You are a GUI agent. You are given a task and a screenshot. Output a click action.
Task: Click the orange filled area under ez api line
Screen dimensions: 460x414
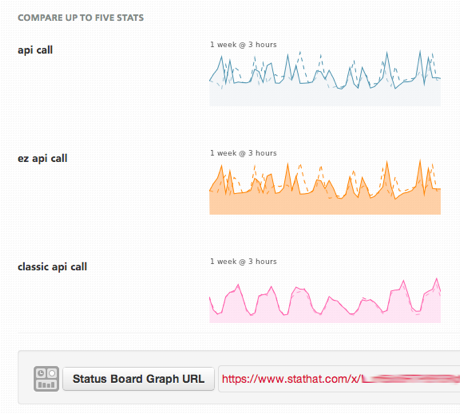point(325,206)
